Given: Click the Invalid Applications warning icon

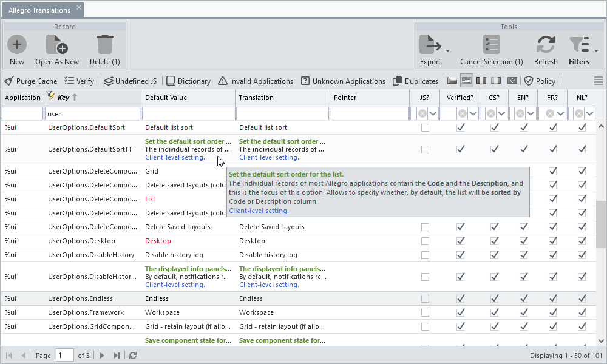Looking at the screenshot, I should pos(223,81).
